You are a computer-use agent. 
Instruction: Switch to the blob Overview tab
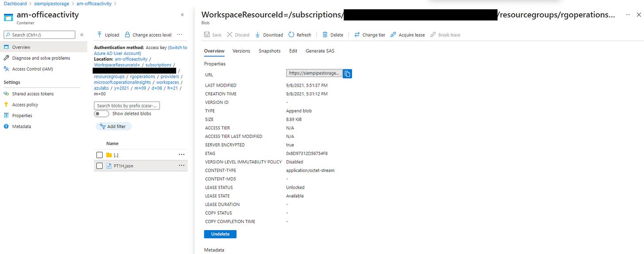click(x=214, y=51)
